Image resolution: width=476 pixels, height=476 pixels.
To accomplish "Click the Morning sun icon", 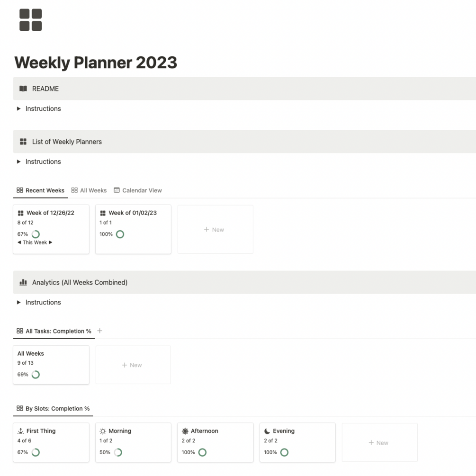I will pyautogui.click(x=103, y=431).
